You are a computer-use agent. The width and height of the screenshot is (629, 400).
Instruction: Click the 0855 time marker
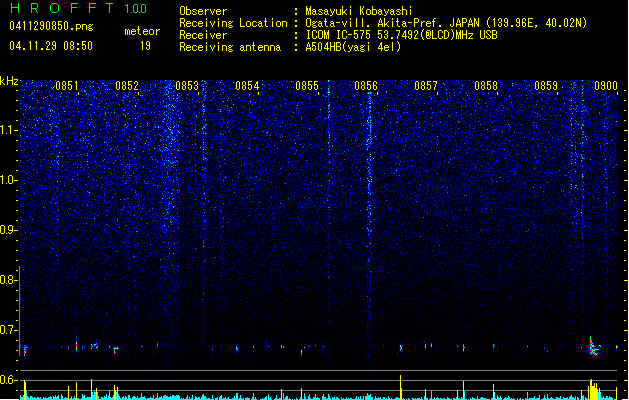coord(307,86)
